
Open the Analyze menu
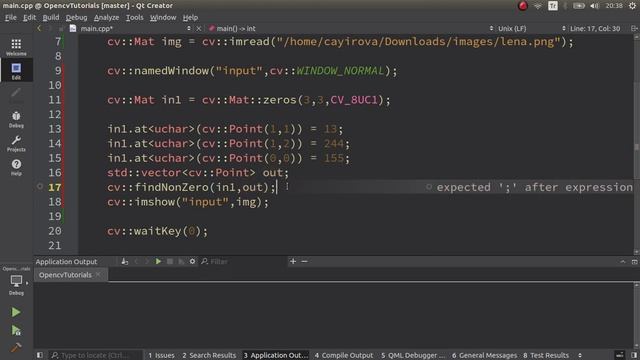click(106, 17)
